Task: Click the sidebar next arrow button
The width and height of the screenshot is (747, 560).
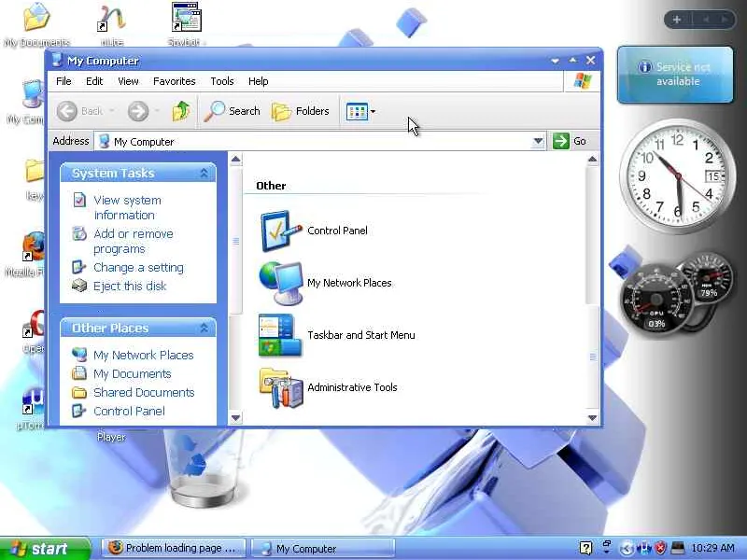Action: click(725, 20)
